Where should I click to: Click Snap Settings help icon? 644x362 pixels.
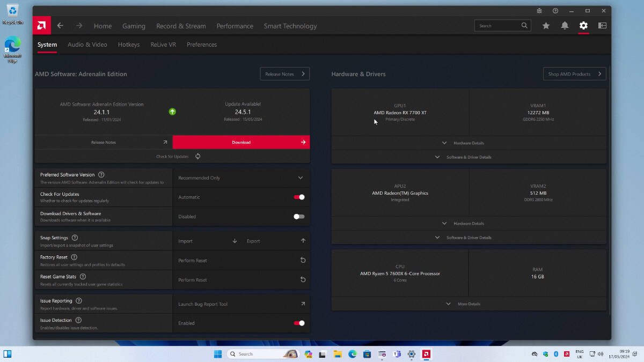[75, 238]
